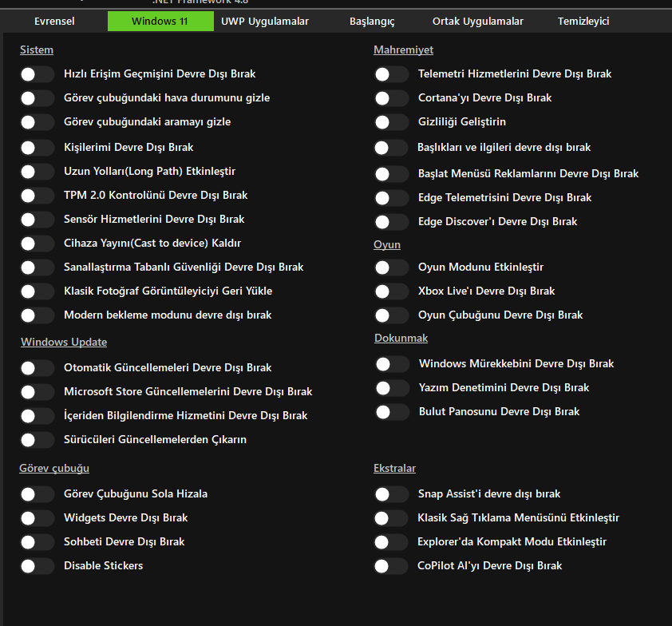
Task: Select the Windows 11 tab
Action: [x=160, y=21]
